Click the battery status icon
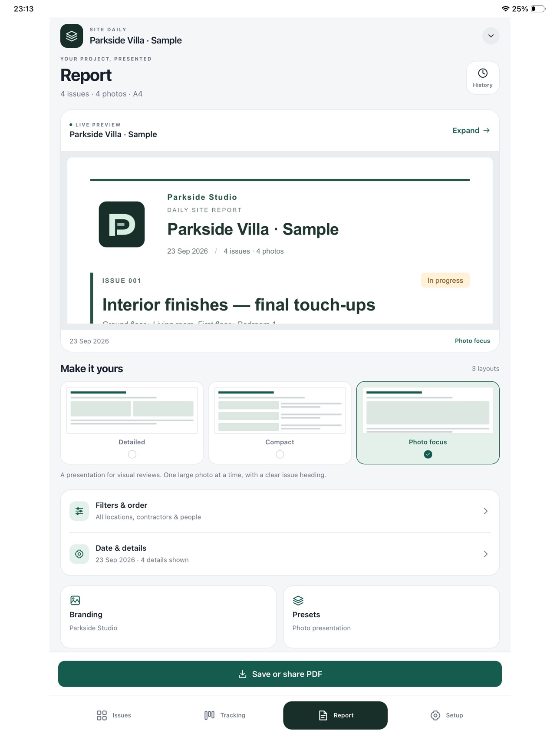This screenshot has width=560, height=747. coord(538,9)
